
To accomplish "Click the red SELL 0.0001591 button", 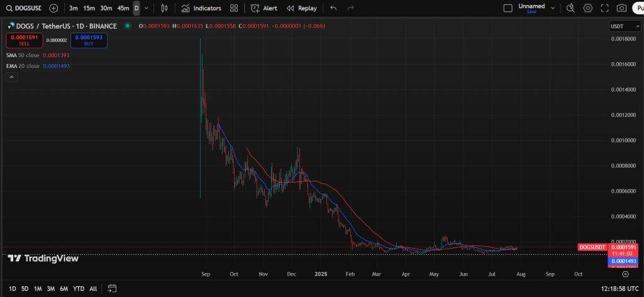I will (25, 40).
